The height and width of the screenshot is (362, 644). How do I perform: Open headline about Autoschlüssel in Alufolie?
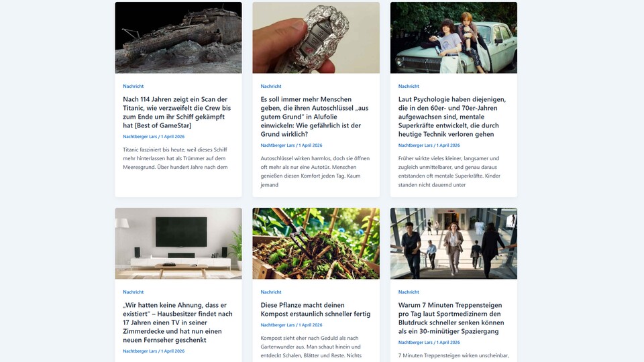315,117
